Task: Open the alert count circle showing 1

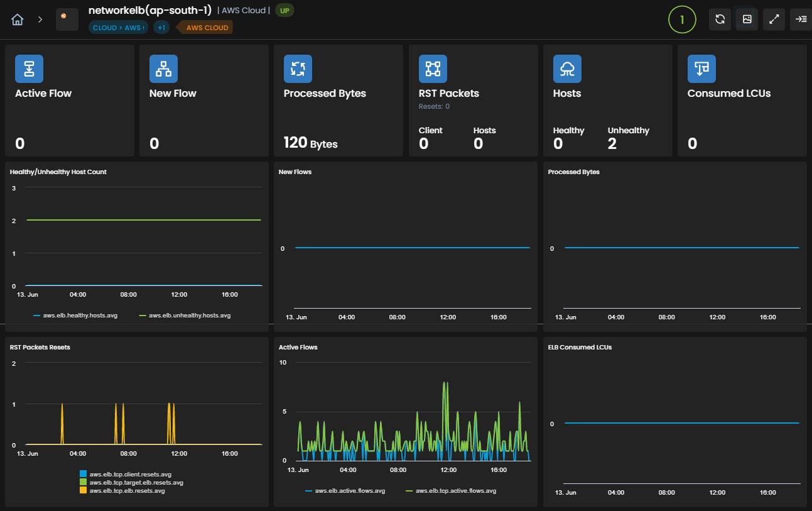Action: click(682, 19)
